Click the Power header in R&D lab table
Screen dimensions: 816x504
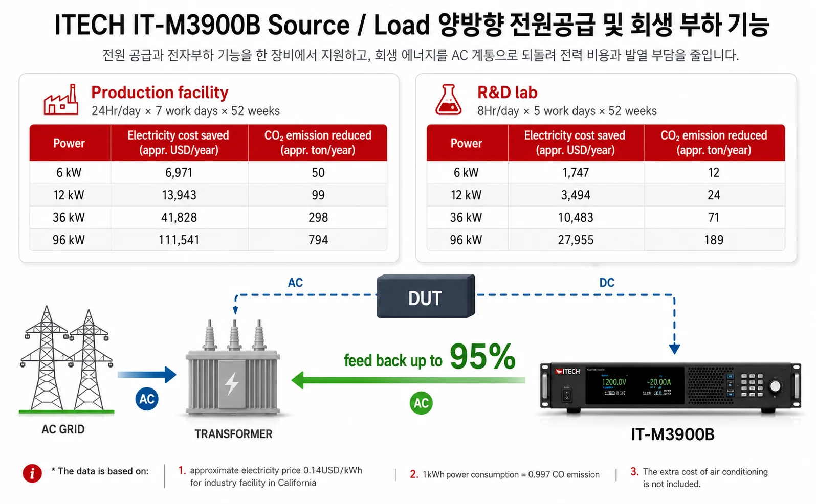[467, 143]
